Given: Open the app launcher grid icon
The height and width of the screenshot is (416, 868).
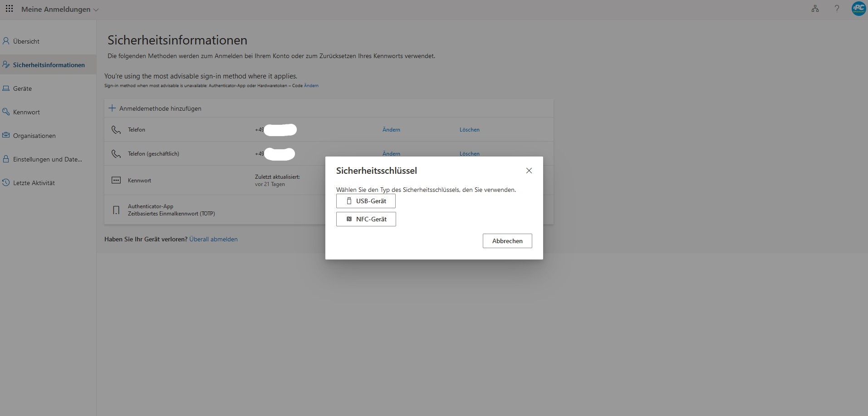Looking at the screenshot, I should tap(9, 9).
